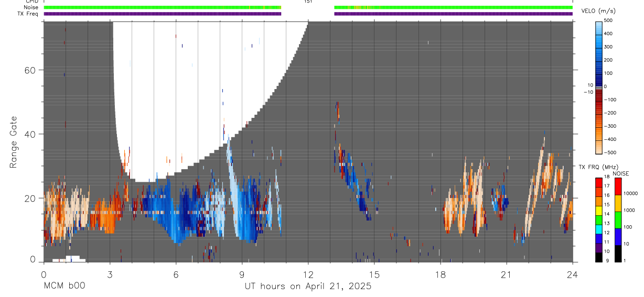Click the VELO (m/s) colorbar title
644x297 pixels.
[598, 11]
